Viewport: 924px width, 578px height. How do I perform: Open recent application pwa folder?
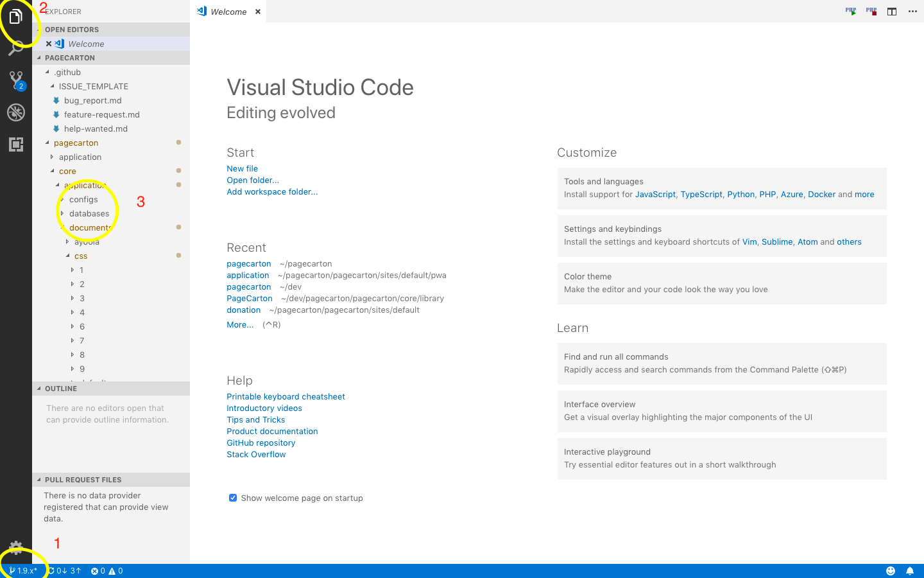pos(248,275)
